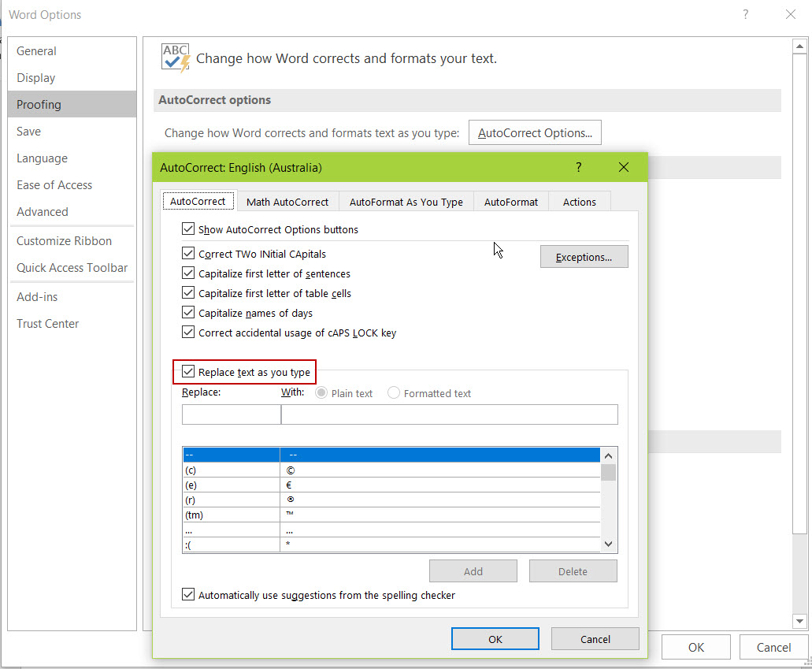Click the Delete button

click(573, 571)
